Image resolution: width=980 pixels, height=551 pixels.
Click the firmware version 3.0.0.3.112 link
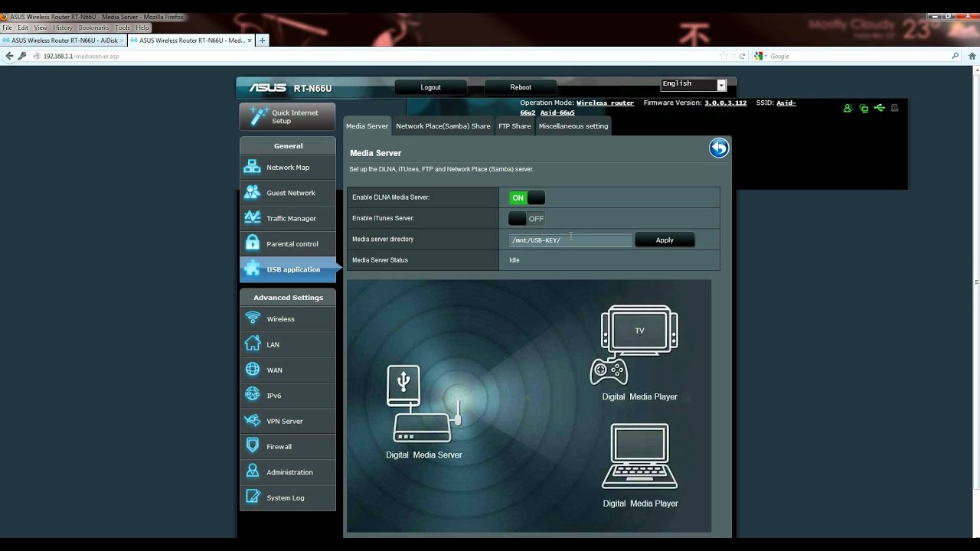click(725, 103)
